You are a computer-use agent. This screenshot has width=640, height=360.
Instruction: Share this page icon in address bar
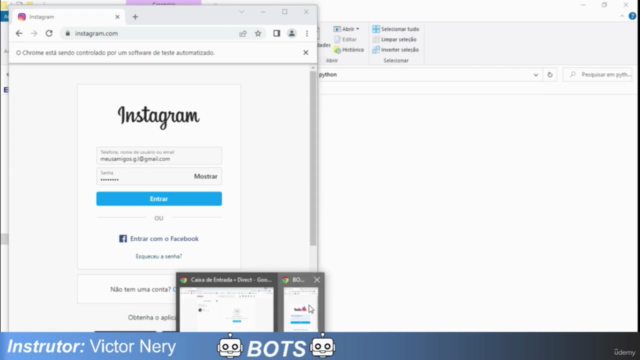243,33
